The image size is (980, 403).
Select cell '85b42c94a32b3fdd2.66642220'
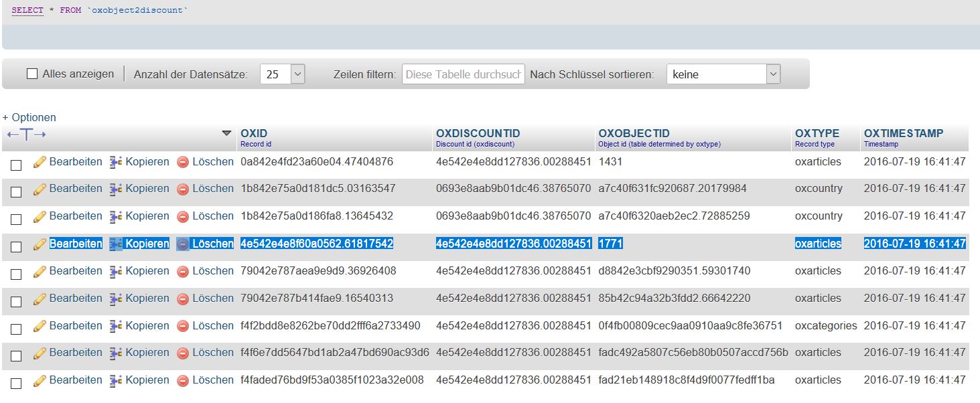pyautogui.click(x=675, y=299)
